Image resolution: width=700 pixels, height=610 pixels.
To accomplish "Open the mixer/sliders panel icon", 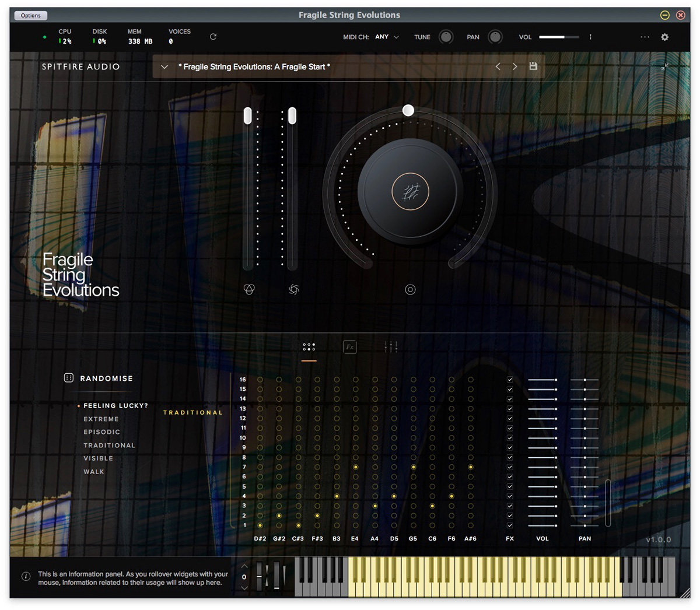I will [x=391, y=346].
